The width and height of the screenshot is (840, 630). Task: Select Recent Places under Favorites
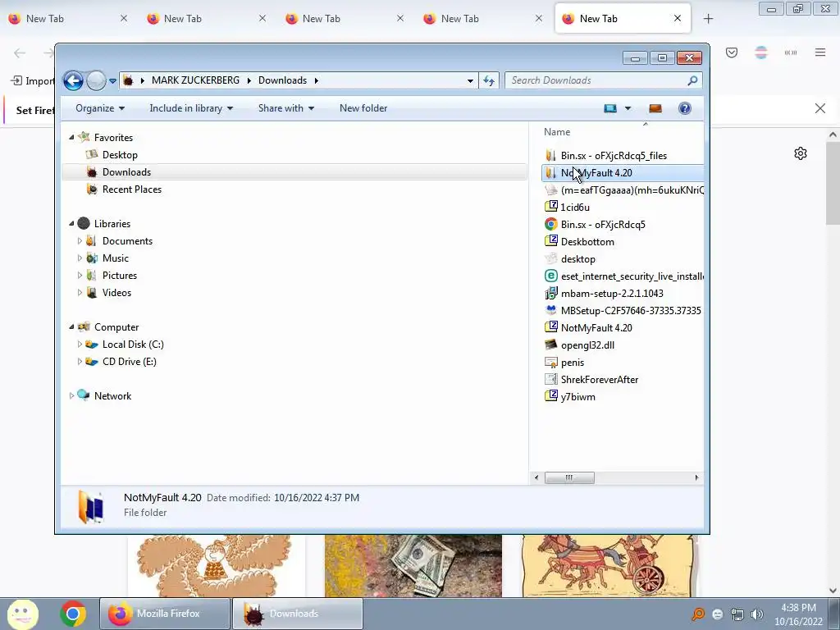132,189
